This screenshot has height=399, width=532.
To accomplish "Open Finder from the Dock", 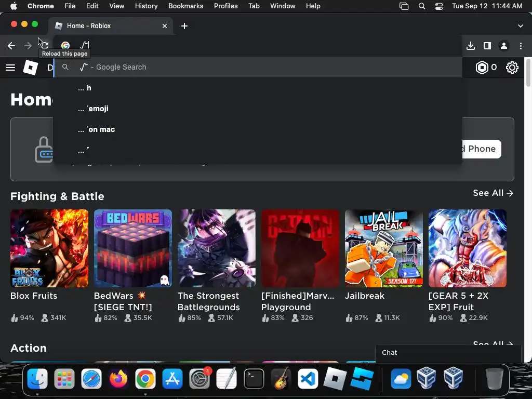I will coord(37,378).
